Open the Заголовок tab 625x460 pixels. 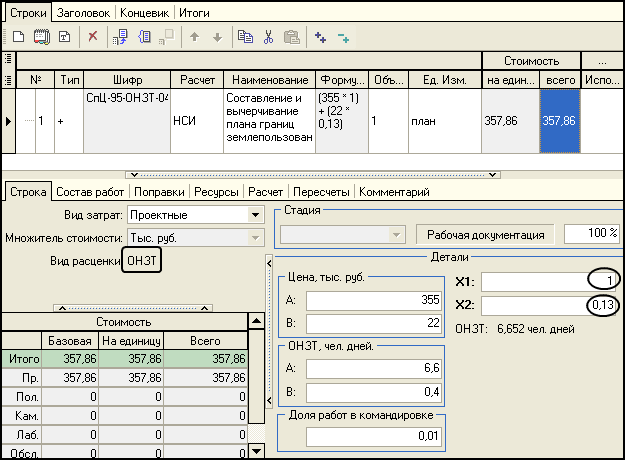pyautogui.click(x=83, y=13)
